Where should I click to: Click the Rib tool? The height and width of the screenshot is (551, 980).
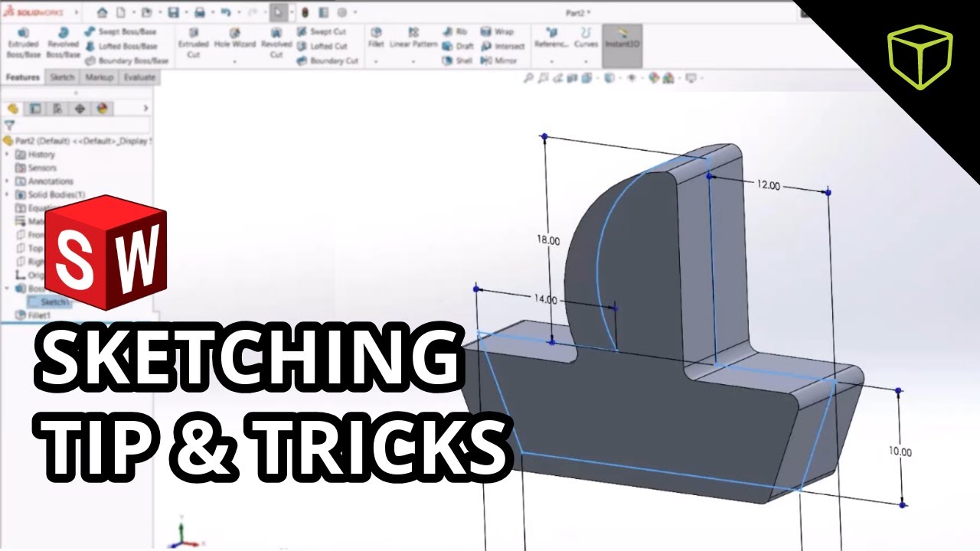coord(455,32)
